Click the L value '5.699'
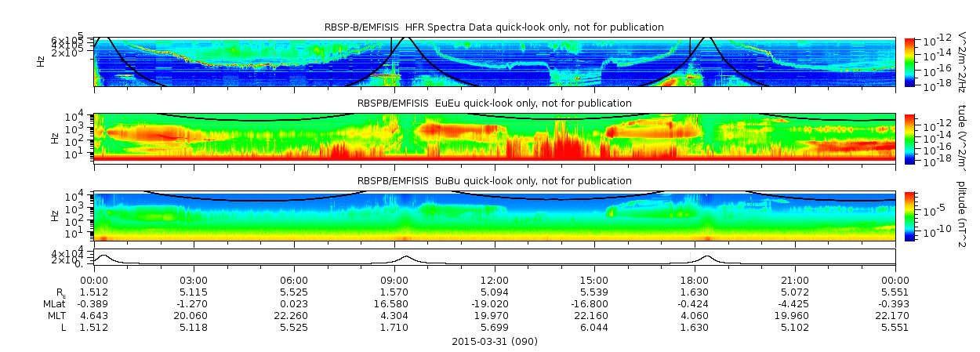Image resolution: width=980 pixels, height=352 pixels. click(x=495, y=328)
